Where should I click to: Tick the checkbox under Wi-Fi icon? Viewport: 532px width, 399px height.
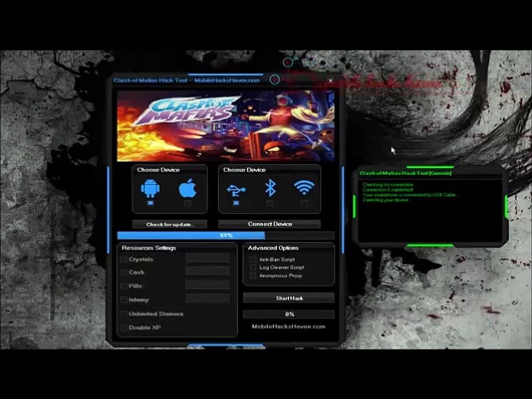(304, 203)
